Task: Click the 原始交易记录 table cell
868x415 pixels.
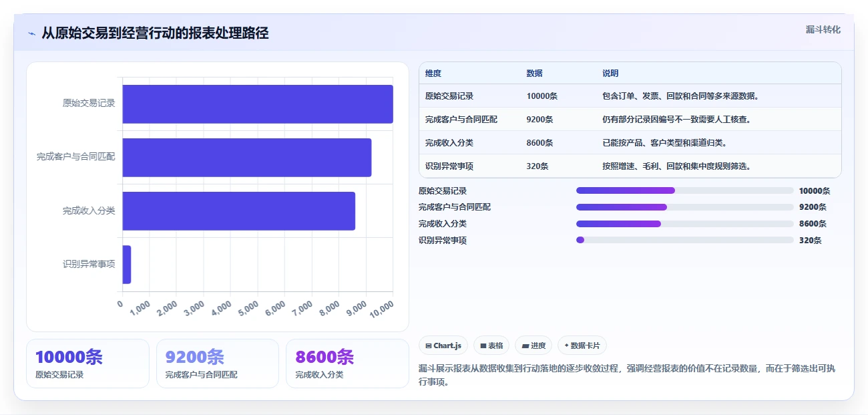Action: [x=449, y=96]
